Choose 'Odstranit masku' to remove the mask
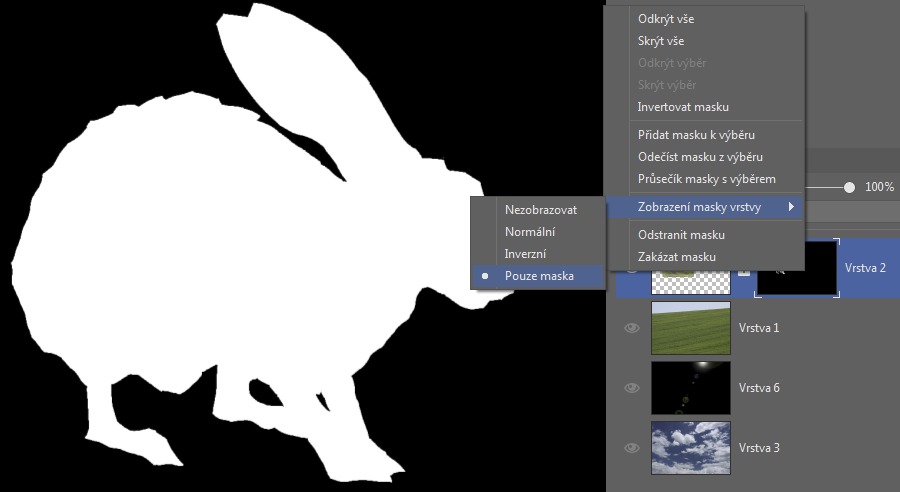Screen dimensions: 900x492 coord(681,235)
